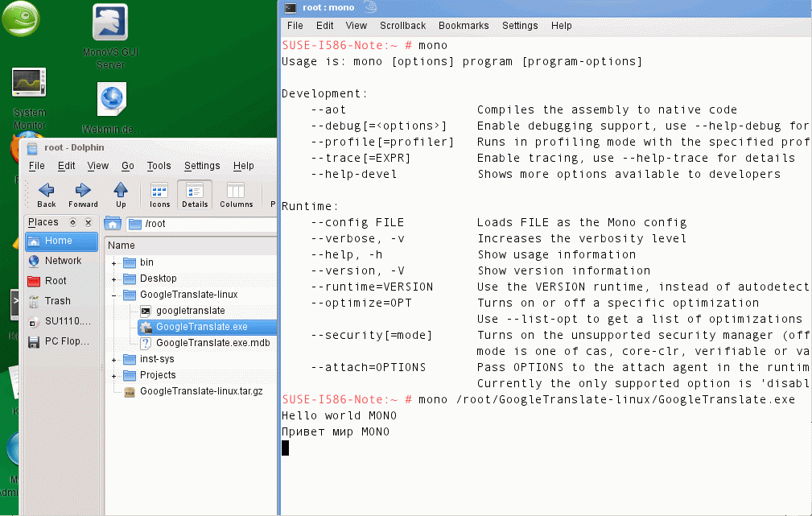Open Konsole File menu
Viewport: 812px width, 516px height.
coord(295,26)
